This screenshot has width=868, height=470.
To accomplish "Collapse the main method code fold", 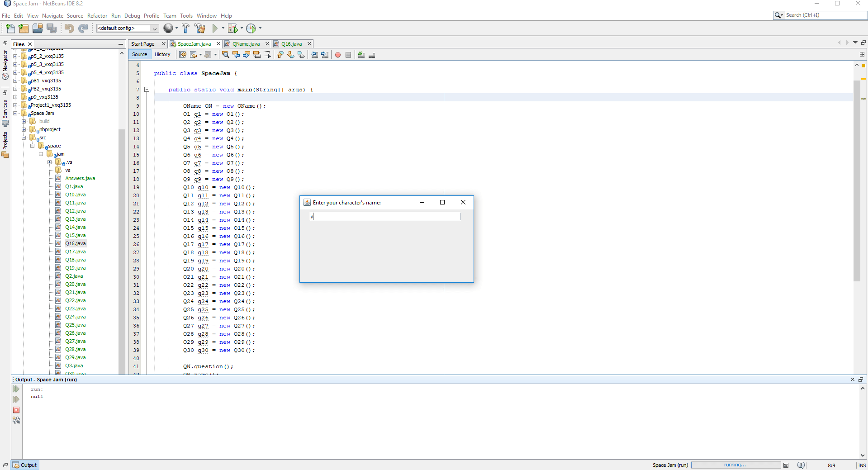I will tap(147, 90).
